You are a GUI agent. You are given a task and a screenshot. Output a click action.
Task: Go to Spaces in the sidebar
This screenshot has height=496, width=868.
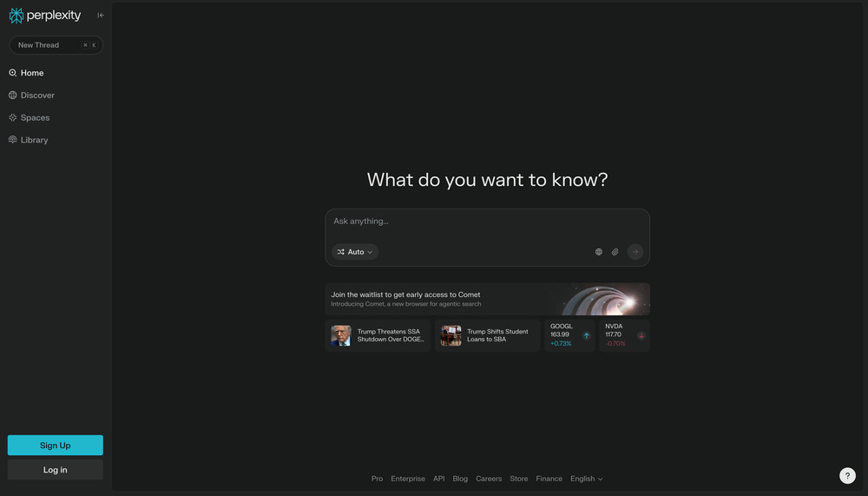35,117
